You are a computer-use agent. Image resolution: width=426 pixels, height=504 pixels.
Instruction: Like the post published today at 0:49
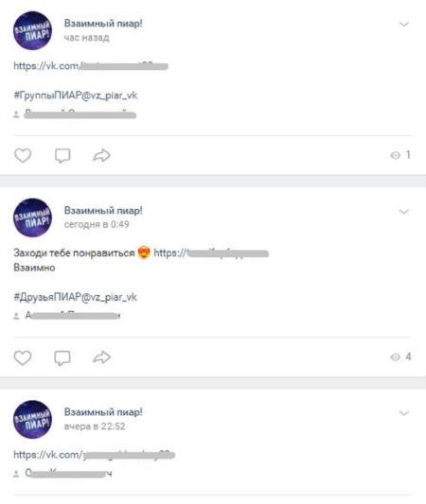(x=23, y=357)
